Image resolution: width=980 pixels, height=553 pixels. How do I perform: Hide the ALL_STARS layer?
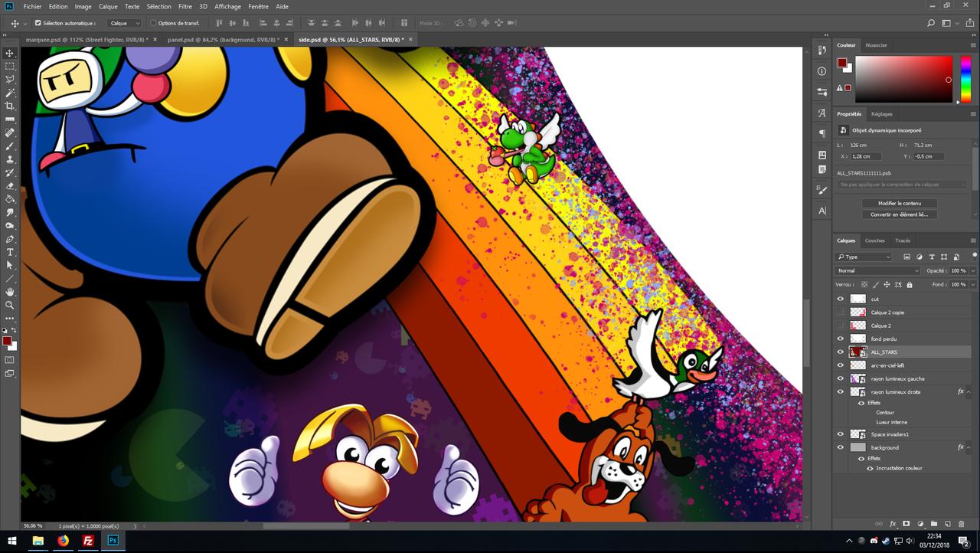[841, 352]
